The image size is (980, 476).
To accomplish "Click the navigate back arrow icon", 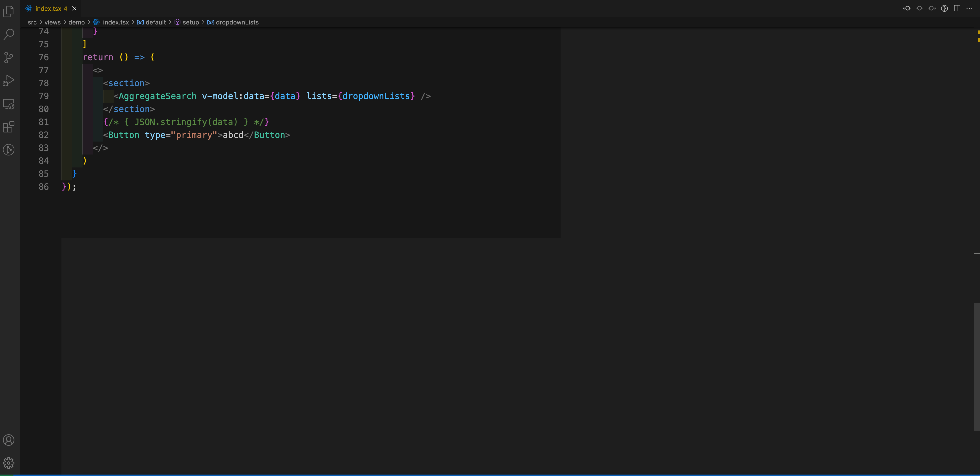I will (907, 8).
